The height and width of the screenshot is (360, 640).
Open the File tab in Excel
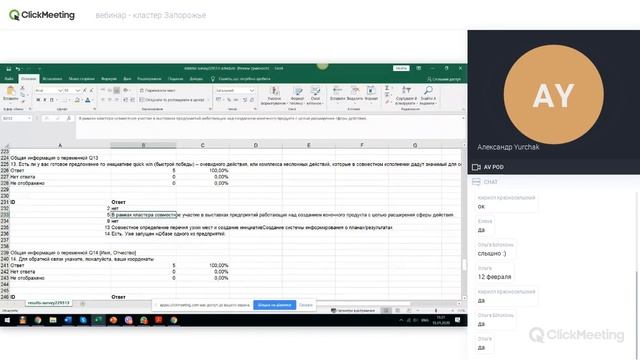coord(9,79)
